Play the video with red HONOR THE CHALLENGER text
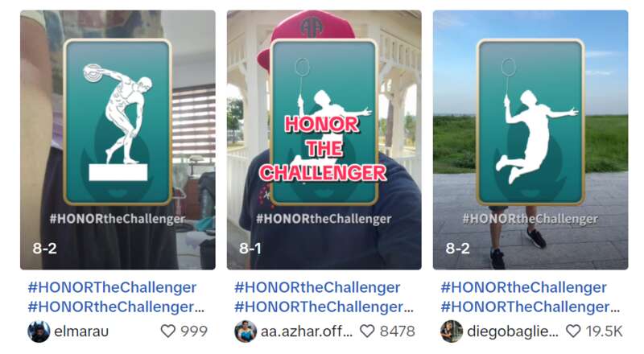Screen dimensions: 644x354 (x=324, y=140)
